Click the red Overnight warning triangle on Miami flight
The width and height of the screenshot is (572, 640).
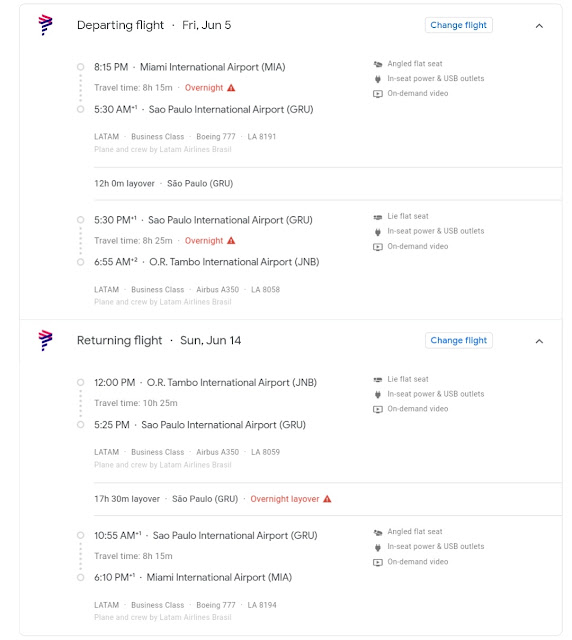pyautogui.click(x=231, y=88)
